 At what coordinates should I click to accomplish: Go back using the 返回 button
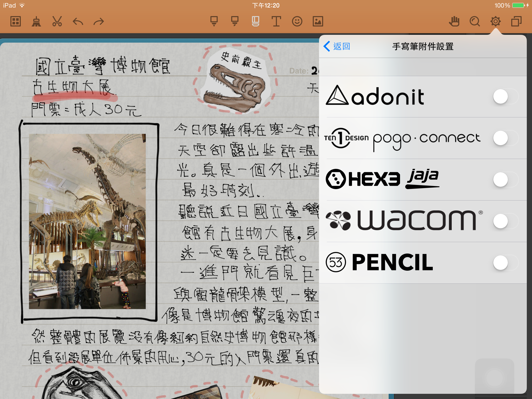[337, 46]
